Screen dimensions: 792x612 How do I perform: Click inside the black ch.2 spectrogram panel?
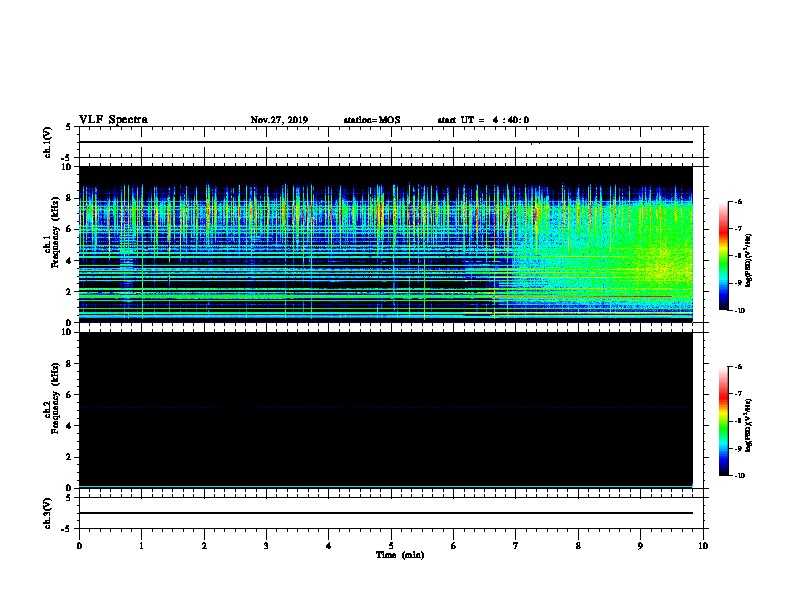(x=386, y=410)
